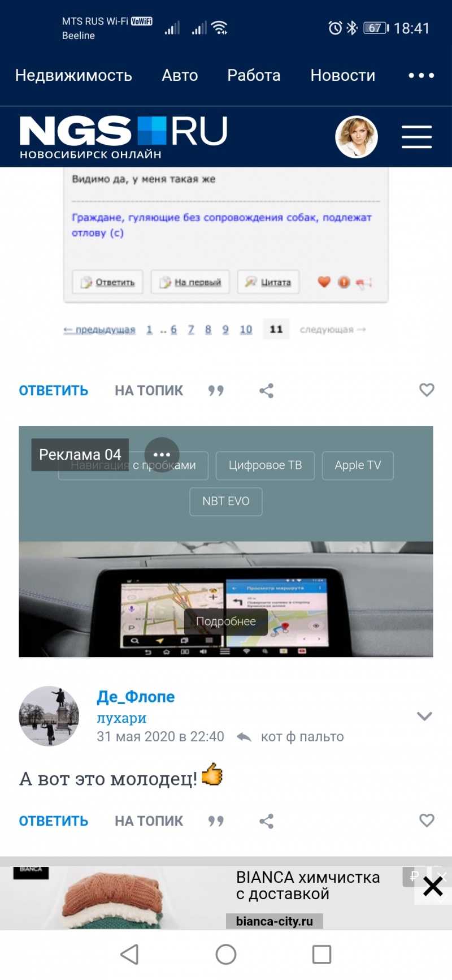Screen dimensions: 452x980
Task: Quote Де_Флопе's post with quote icon
Action: pos(216,821)
